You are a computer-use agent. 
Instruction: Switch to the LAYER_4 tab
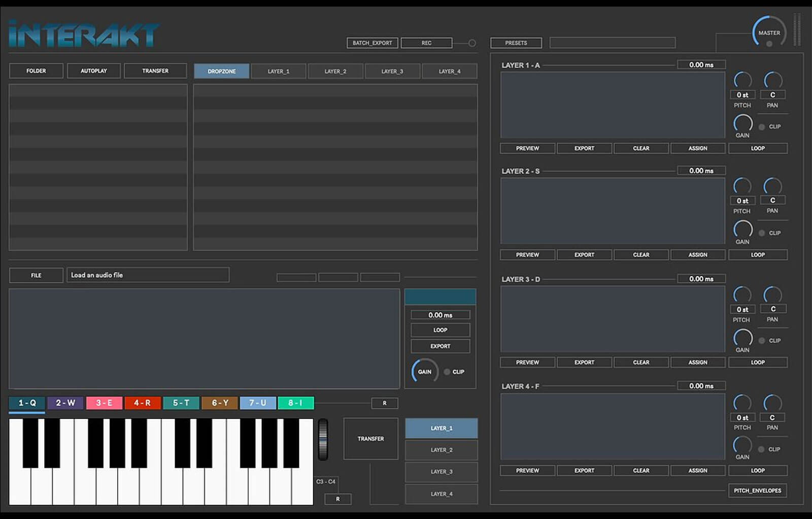click(x=449, y=71)
